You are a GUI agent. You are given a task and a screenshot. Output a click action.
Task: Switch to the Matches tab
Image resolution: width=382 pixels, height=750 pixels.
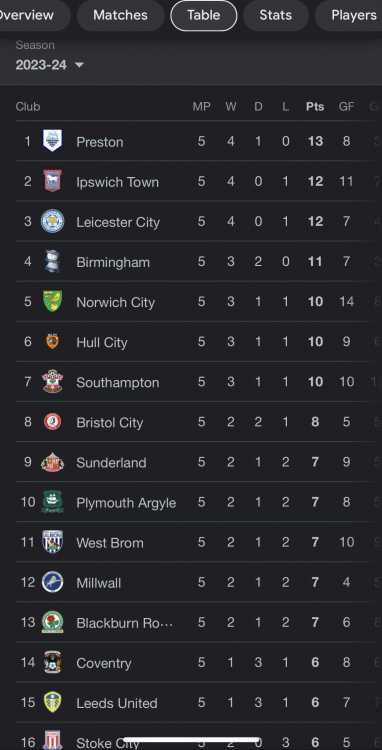(x=120, y=15)
